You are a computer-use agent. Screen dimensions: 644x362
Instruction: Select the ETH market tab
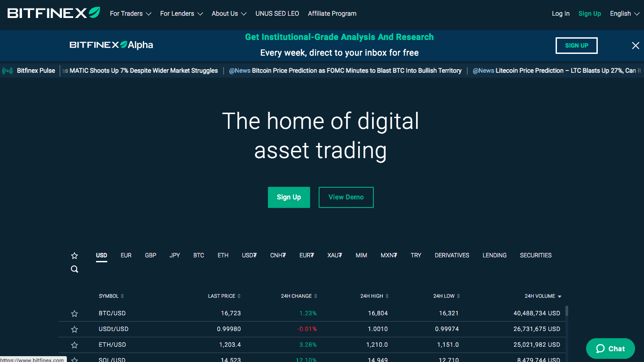(x=223, y=255)
